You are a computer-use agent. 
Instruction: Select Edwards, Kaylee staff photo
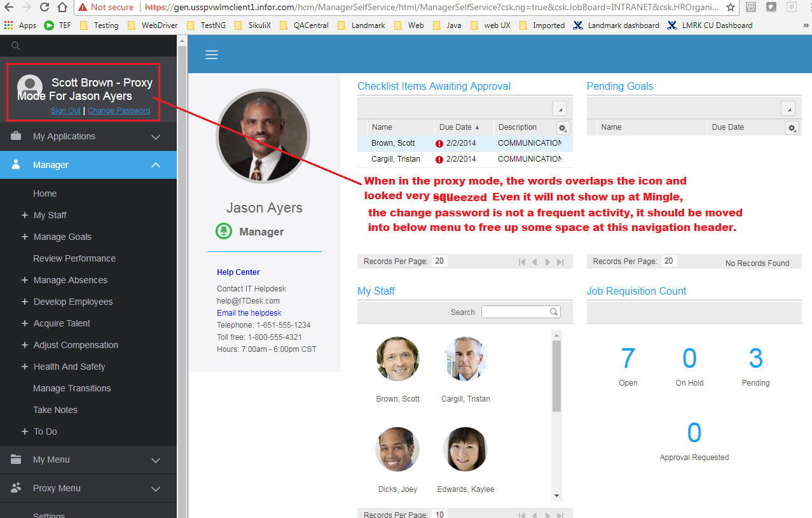tap(465, 449)
